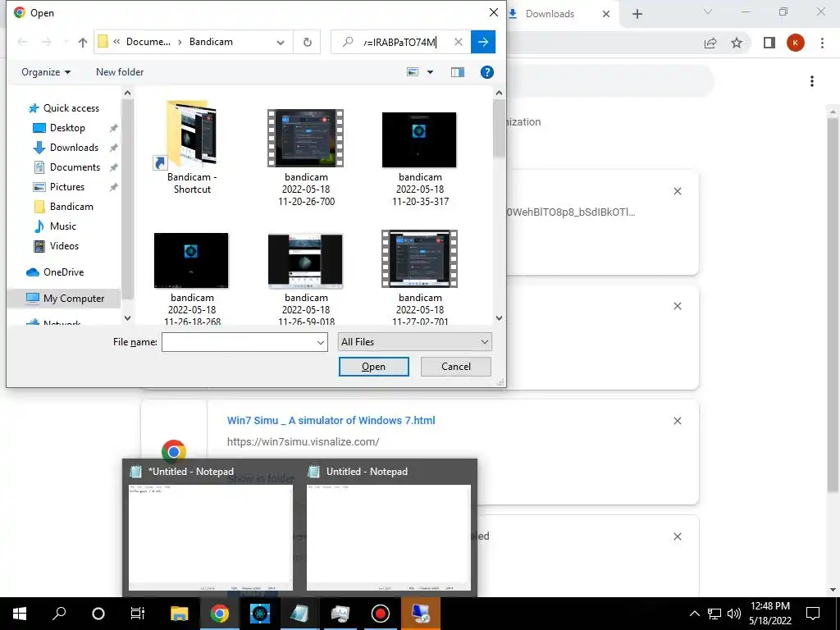This screenshot has height=630, width=840.
Task: Select the Bandicam - Shortcut folder
Action: coord(192,146)
